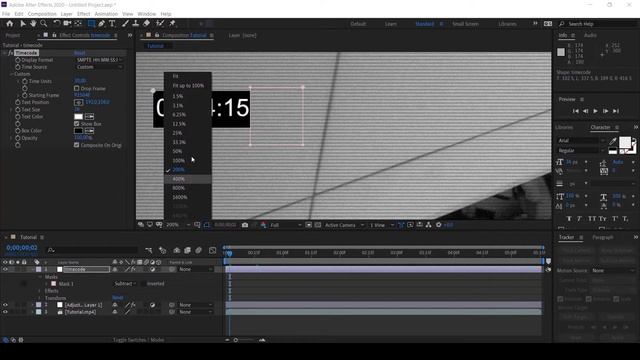Select the Rectangle shape tool
This screenshot has width=640, height=360.
[91, 24]
